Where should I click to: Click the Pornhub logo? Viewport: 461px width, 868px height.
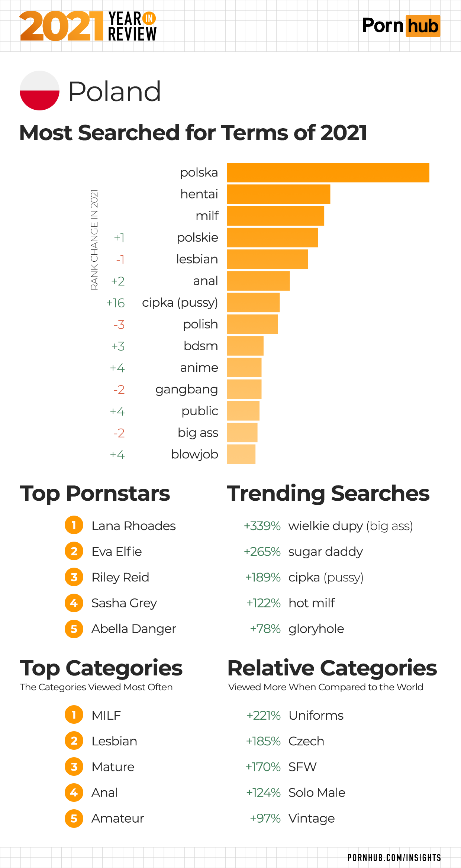pyautogui.click(x=401, y=26)
